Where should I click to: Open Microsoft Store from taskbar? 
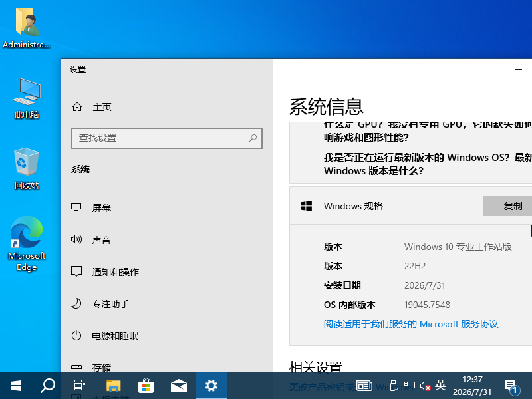tap(146, 386)
